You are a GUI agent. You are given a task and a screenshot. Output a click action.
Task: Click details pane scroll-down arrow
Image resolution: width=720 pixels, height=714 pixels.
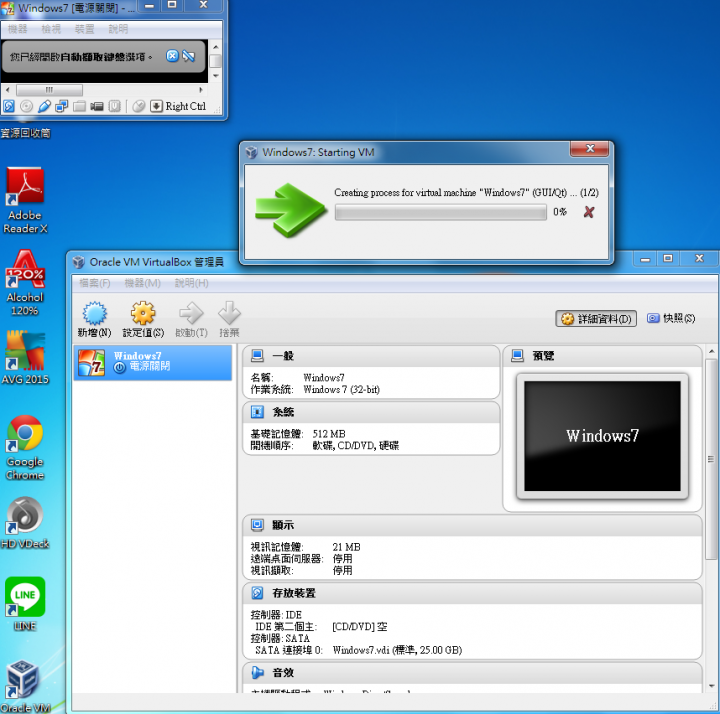pos(711,686)
